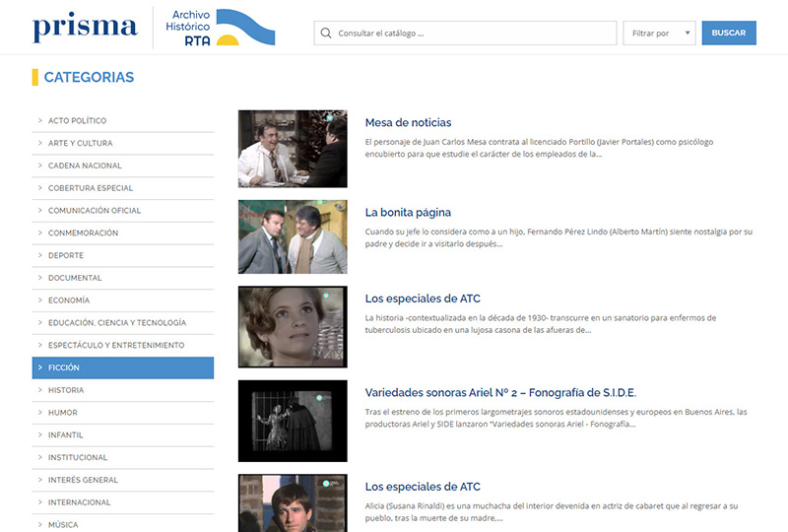The width and height of the screenshot is (788, 532).
Task: Select the ACTO POLÍTICO category
Action: (x=78, y=121)
